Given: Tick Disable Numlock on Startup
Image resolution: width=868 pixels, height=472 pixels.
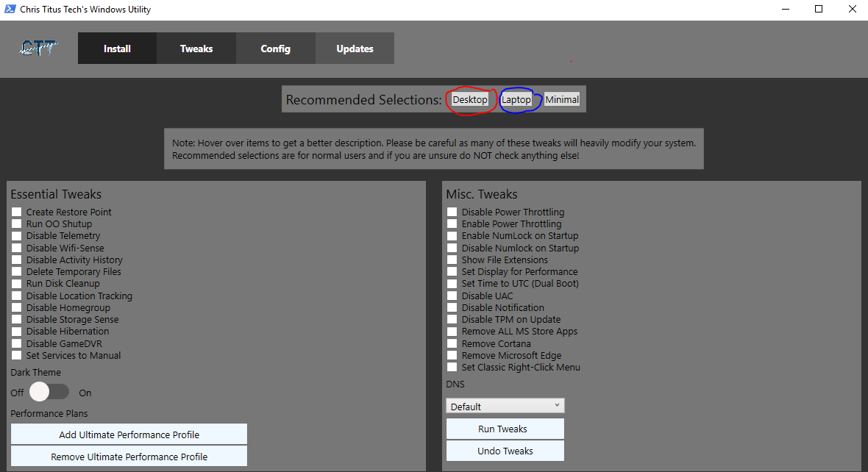Looking at the screenshot, I should [452, 248].
